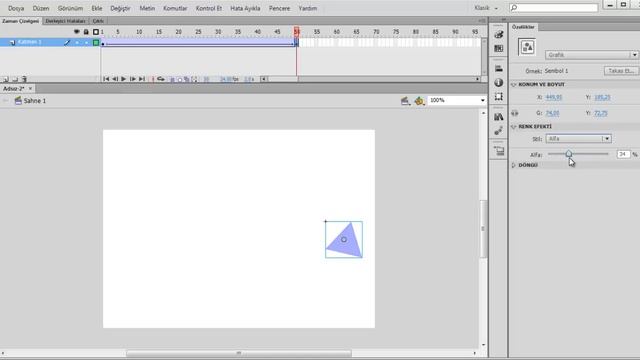Image resolution: width=640 pixels, height=360 pixels.
Task: Click the Sahne 1 scene link
Action: coord(35,101)
